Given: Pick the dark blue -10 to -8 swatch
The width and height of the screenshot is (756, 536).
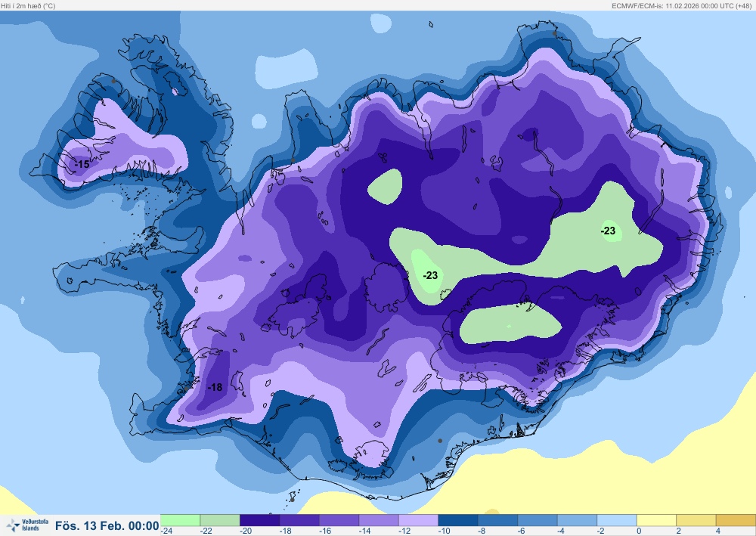Looking at the screenshot, I should pyautogui.click(x=457, y=520).
